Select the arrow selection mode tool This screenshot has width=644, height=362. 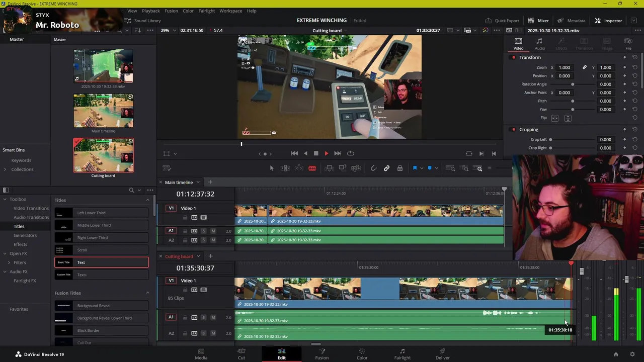[x=272, y=168]
